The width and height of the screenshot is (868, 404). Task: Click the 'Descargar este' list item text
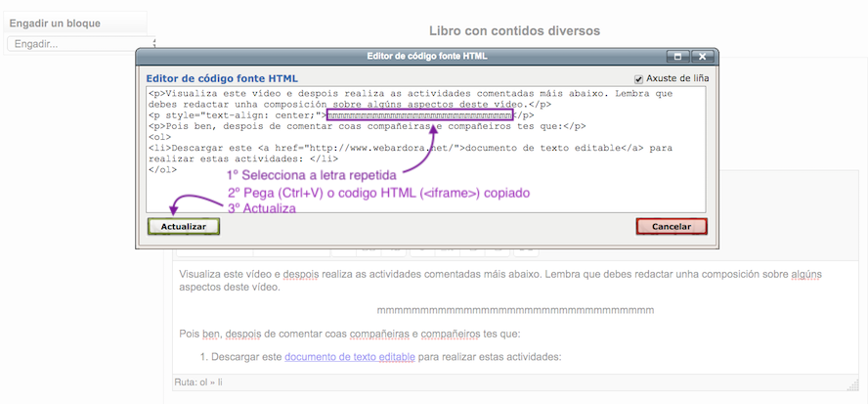point(246,357)
